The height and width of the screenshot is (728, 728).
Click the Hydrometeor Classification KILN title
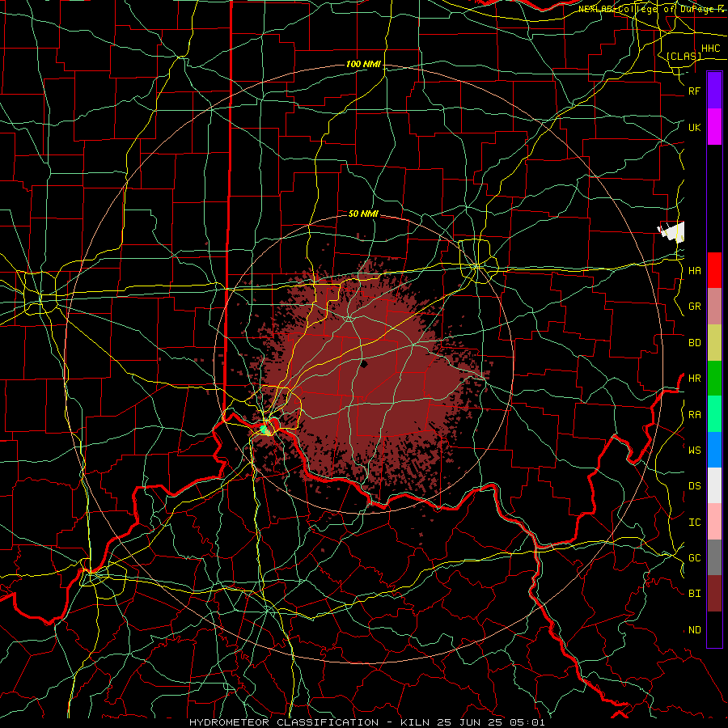tap(366, 722)
